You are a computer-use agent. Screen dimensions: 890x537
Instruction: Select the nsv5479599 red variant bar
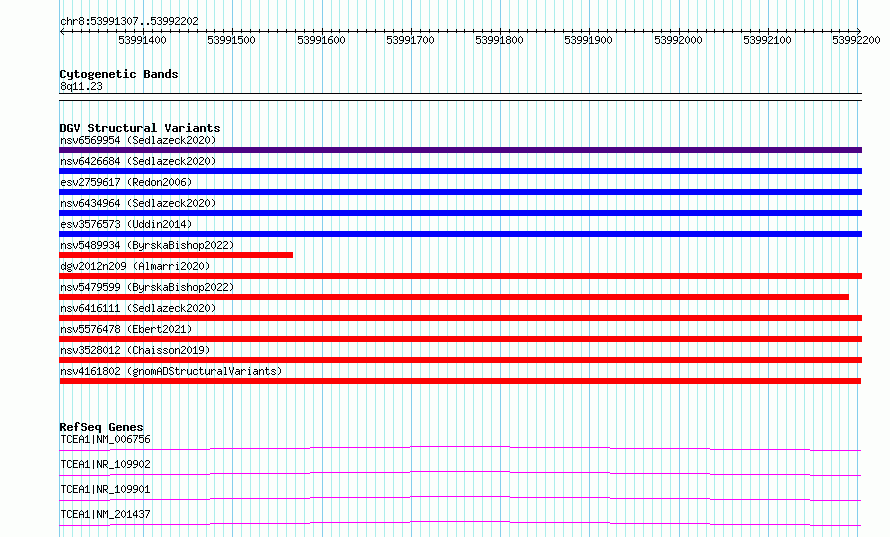pyautogui.click(x=454, y=297)
